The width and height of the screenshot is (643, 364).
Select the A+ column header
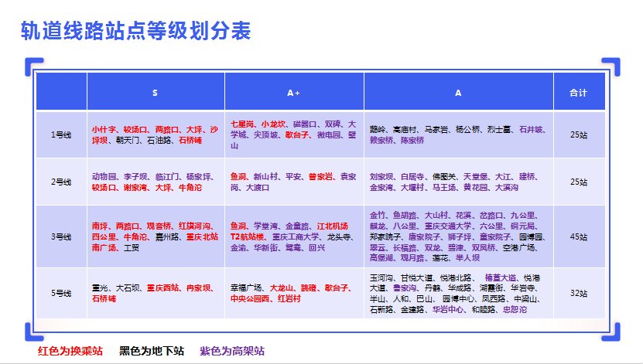(x=293, y=93)
